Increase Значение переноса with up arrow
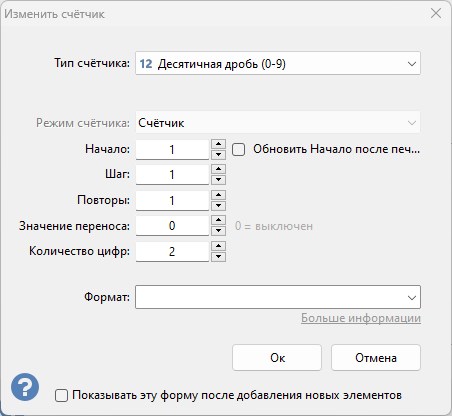452x416 pixels. point(218,220)
